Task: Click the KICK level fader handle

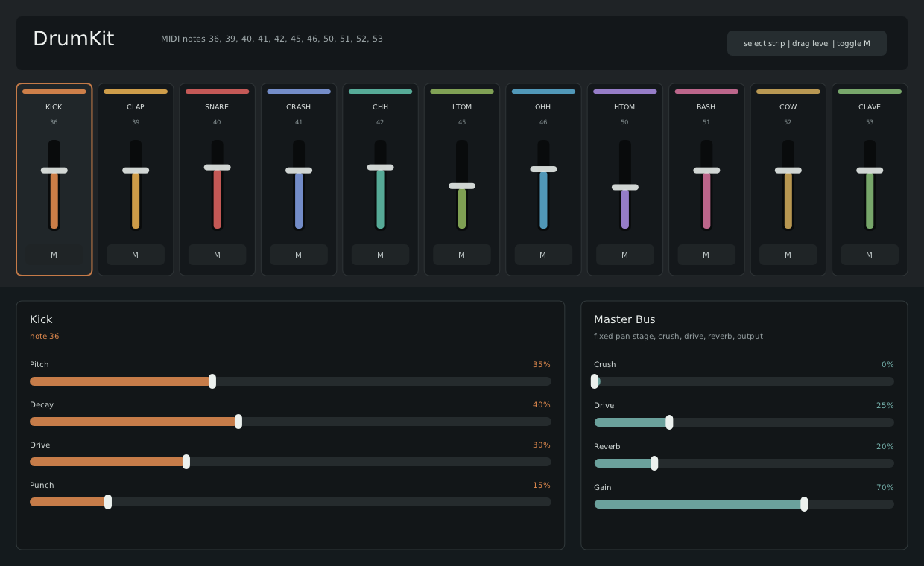Action: [54, 171]
